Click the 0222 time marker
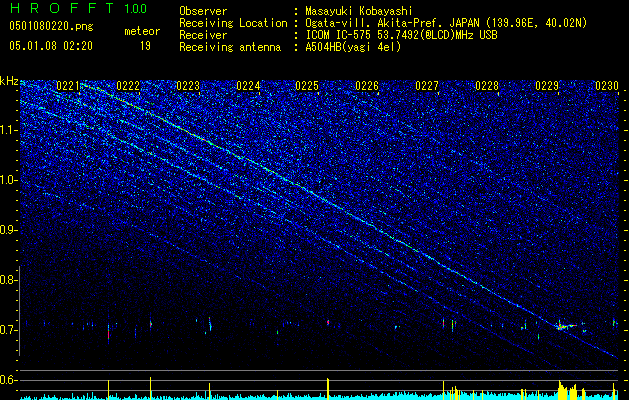 (128, 85)
